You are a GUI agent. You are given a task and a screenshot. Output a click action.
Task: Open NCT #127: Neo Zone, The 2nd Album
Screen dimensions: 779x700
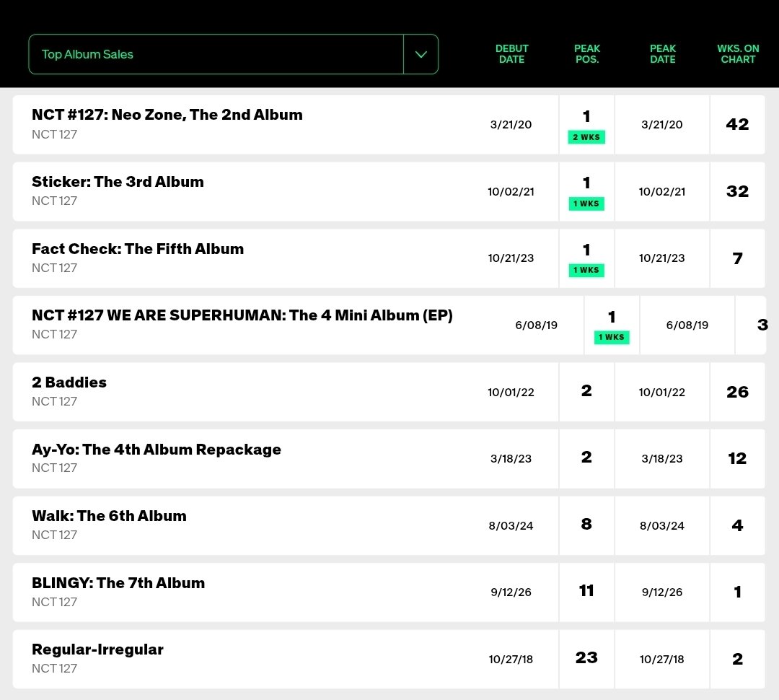pyautogui.click(x=167, y=115)
